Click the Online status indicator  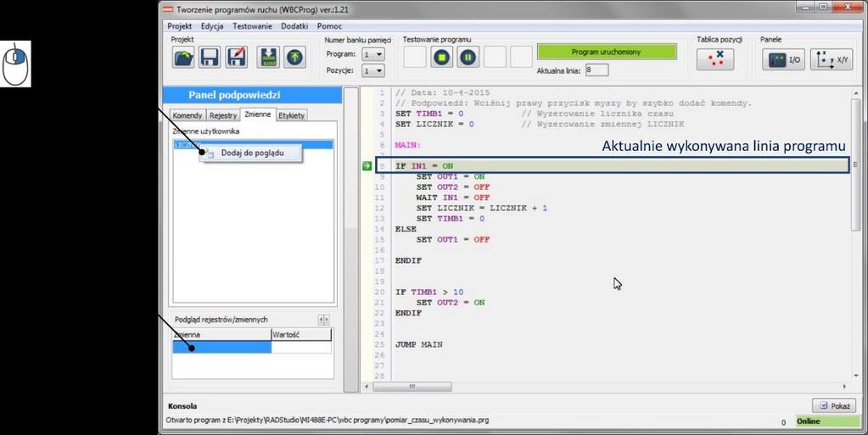click(x=827, y=421)
